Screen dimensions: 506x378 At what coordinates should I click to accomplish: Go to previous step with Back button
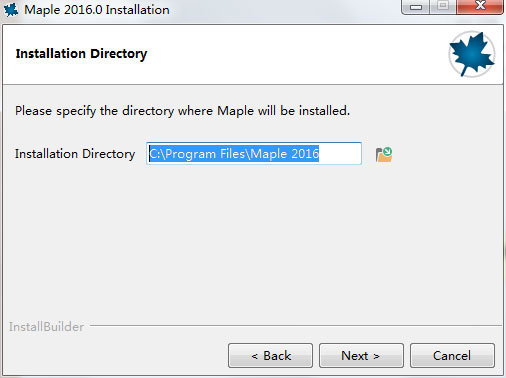pyautogui.click(x=270, y=356)
